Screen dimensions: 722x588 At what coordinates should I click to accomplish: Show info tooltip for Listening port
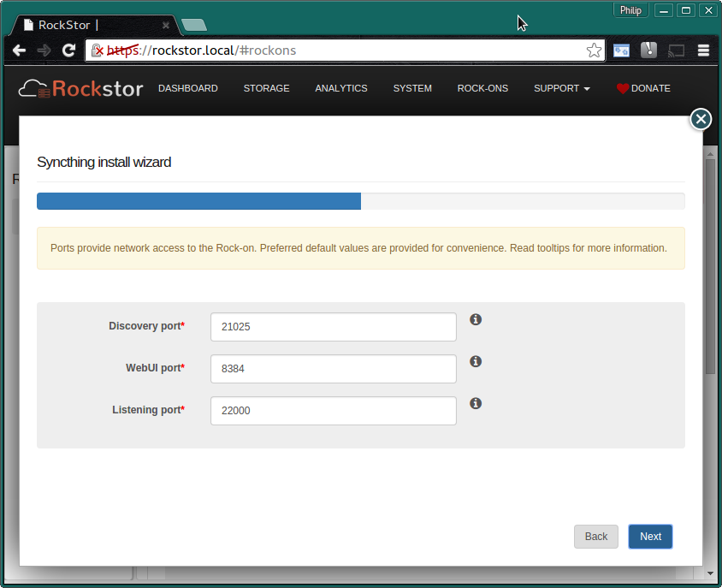point(476,403)
